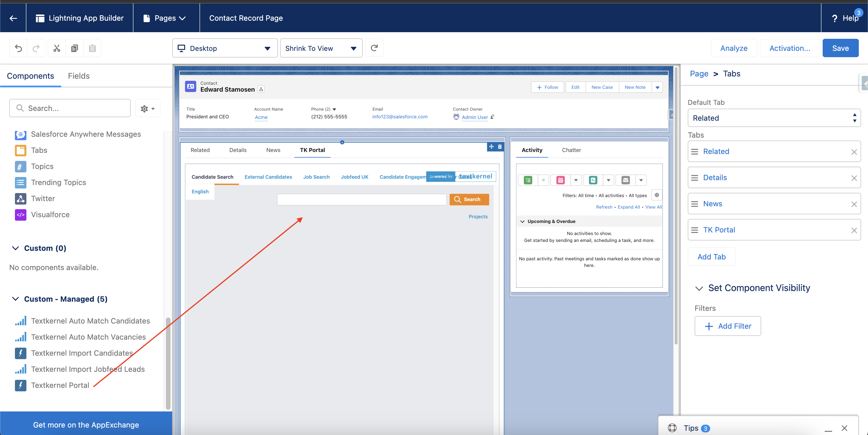Click the Add Tab button
The height and width of the screenshot is (435, 868).
(711, 257)
